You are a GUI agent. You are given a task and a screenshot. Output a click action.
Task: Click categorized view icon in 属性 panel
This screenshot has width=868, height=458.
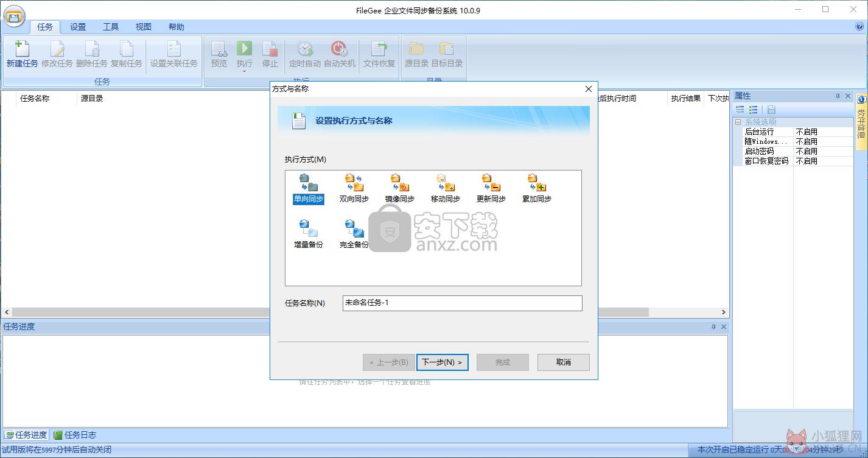click(x=740, y=110)
